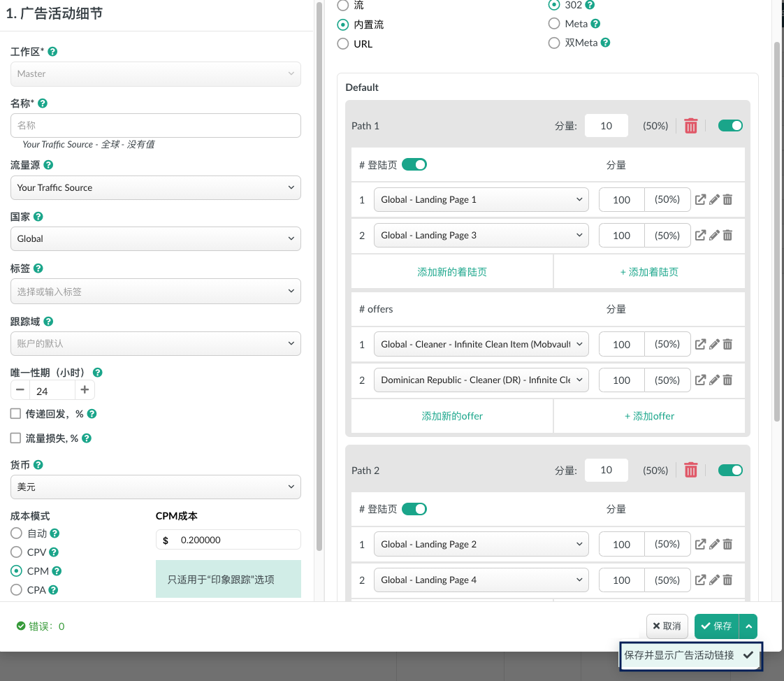Viewport: 784px width, 681px height.
Task: Remove Global - Landing Page 1 trash icon
Action: pos(728,200)
